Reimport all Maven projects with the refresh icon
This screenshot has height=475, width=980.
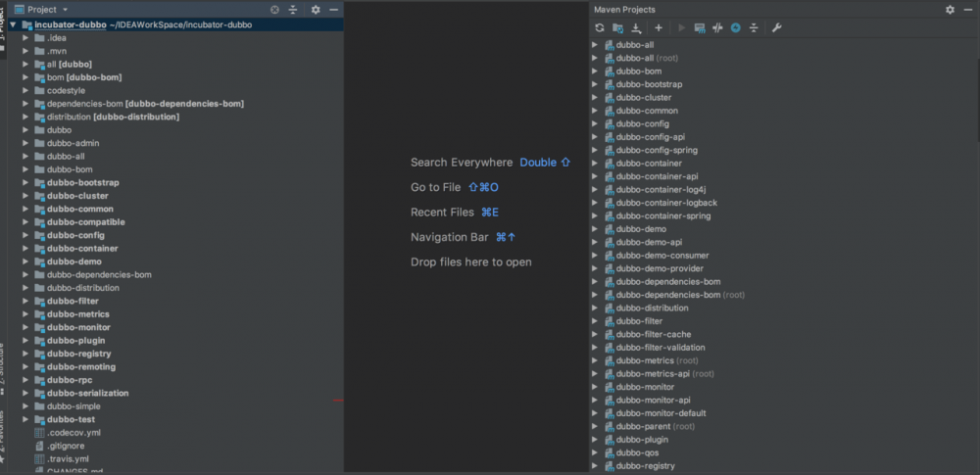[x=600, y=28]
